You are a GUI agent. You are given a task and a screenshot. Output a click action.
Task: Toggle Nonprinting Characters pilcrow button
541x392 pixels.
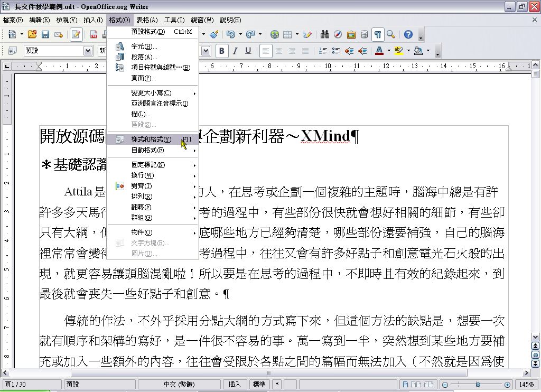pos(378,34)
